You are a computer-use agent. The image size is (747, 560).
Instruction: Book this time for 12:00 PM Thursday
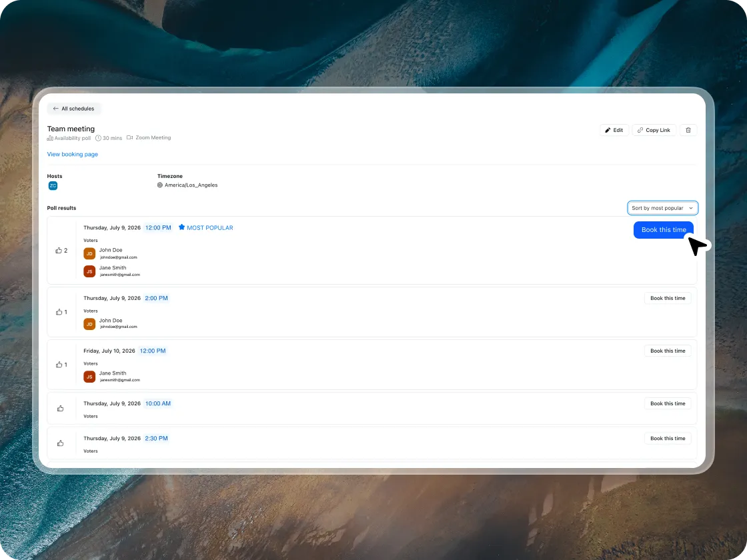pos(663,229)
